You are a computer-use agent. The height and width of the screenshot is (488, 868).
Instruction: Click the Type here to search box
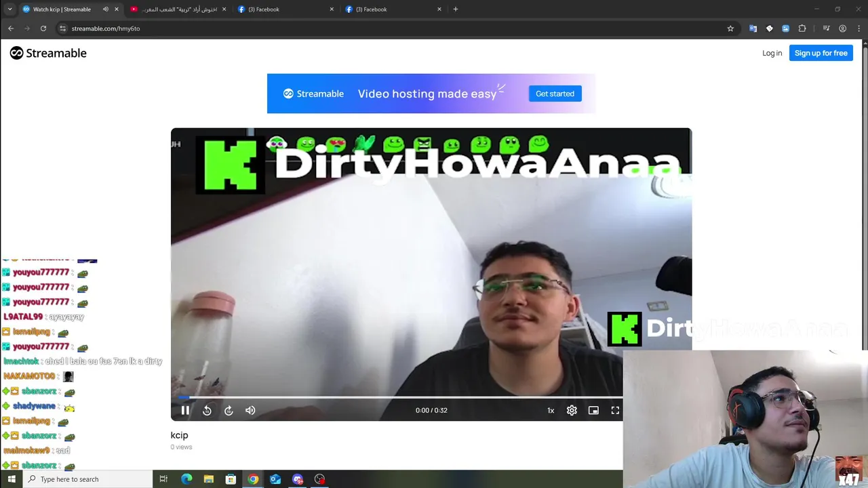pos(88,479)
